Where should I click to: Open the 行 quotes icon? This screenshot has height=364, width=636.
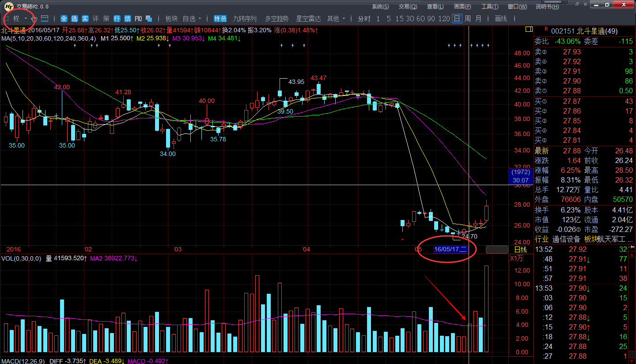click(x=117, y=19)
